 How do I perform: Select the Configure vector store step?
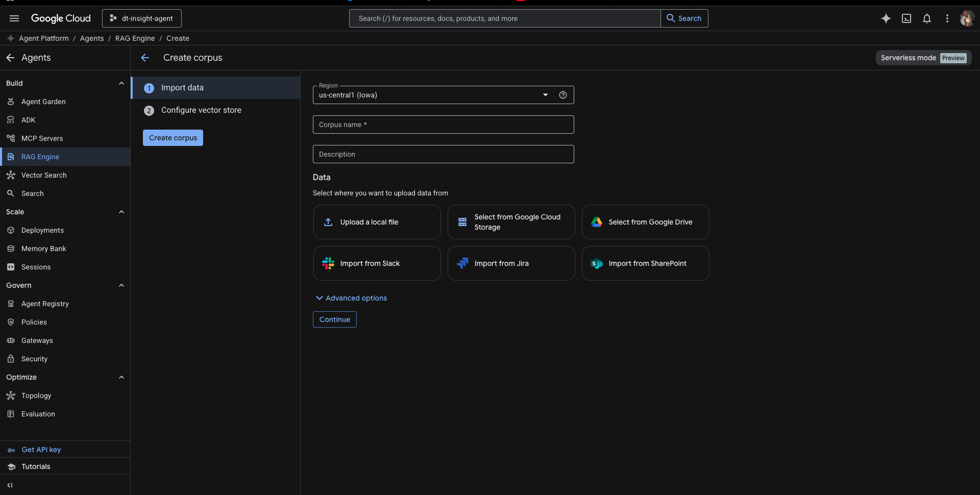coord(216,110)
